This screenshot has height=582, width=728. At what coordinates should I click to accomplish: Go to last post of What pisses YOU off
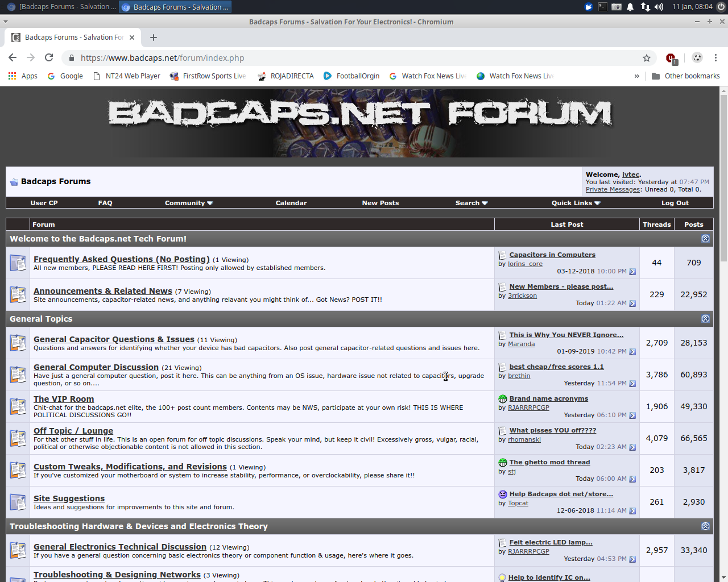click(x=632, y=447)
